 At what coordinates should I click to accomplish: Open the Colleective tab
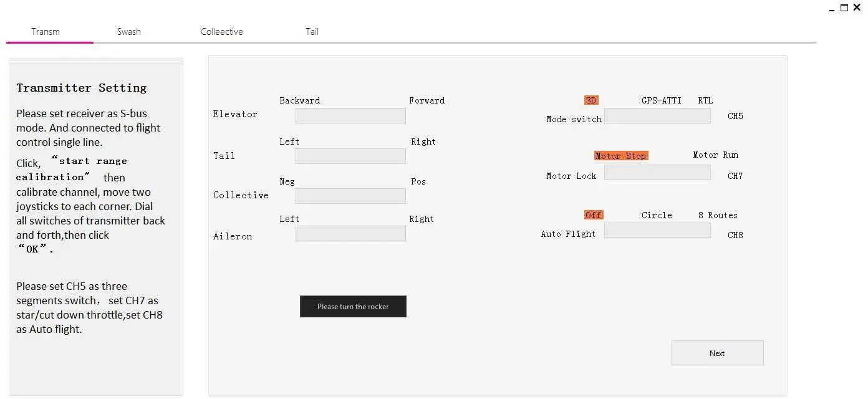click(221, 32)
